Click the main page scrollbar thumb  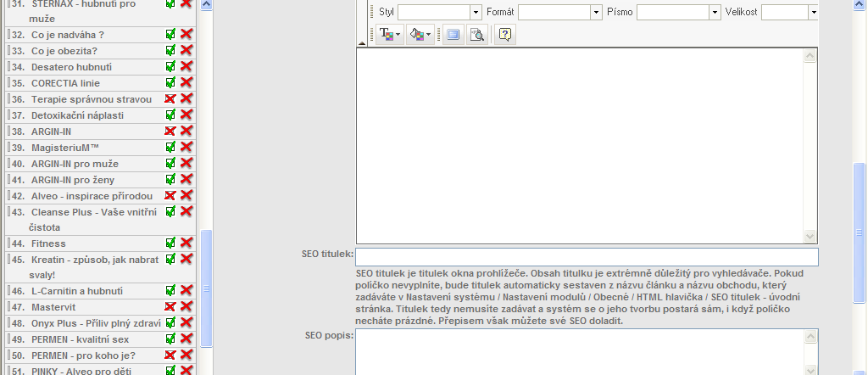point(860,233)
